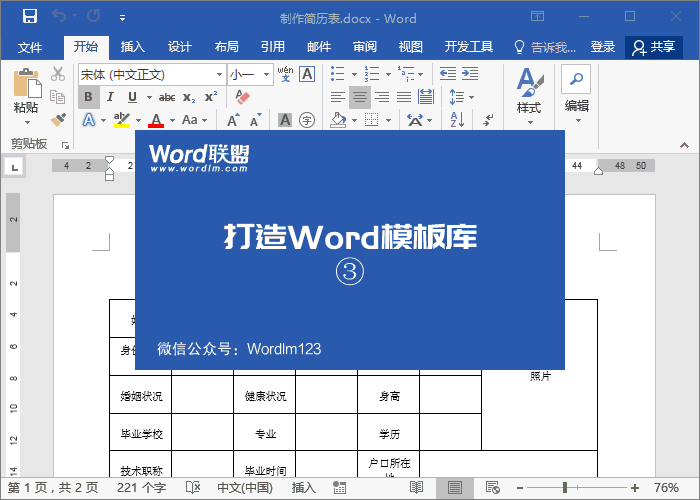Click the 告诉我 search box
This screenshot has width=700, height=500.
pyautogui.click(x=545, y=47)
